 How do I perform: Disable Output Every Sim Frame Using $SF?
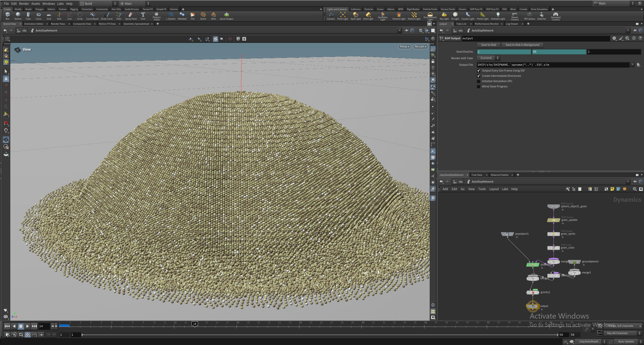479,71
